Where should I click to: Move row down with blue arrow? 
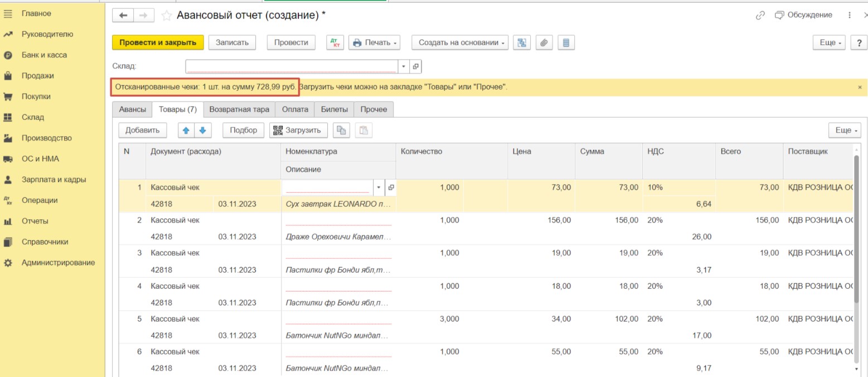pyautogui.click(x=202, y=130)
